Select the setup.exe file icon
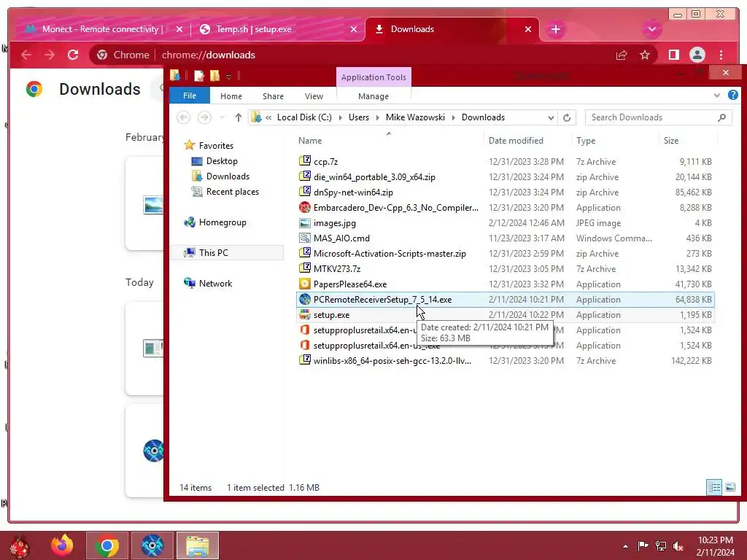Image resolution: width=747 pixels, height=560 pixels. click(x=304, y=314)
